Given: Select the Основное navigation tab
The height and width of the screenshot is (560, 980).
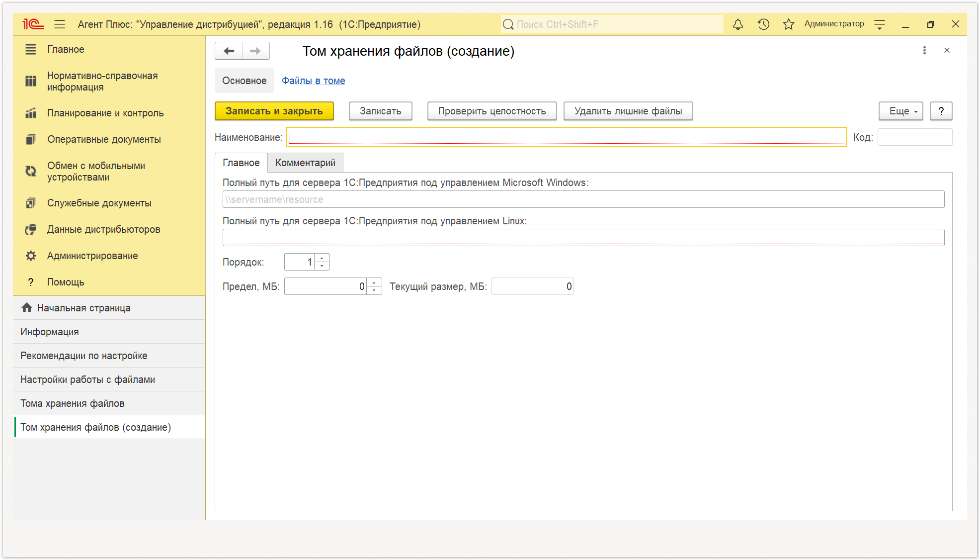Looking at the screenshot, I should (x=244, y=81).
